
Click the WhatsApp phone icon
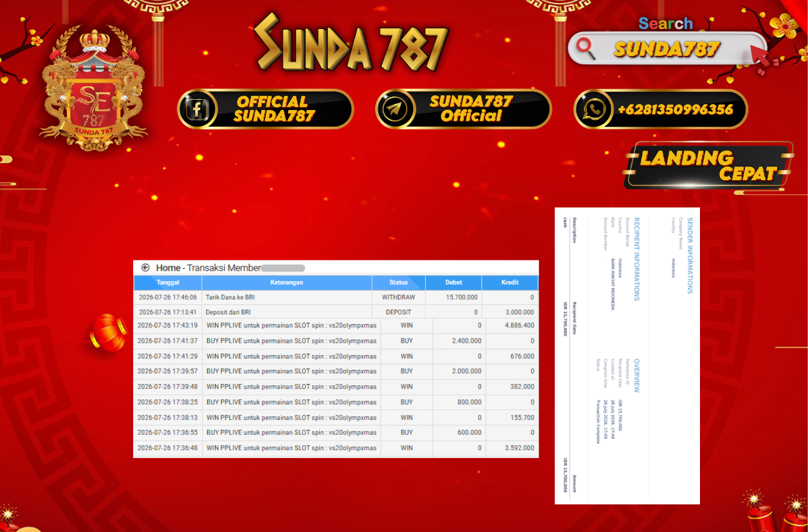click(x=592, y=109)
